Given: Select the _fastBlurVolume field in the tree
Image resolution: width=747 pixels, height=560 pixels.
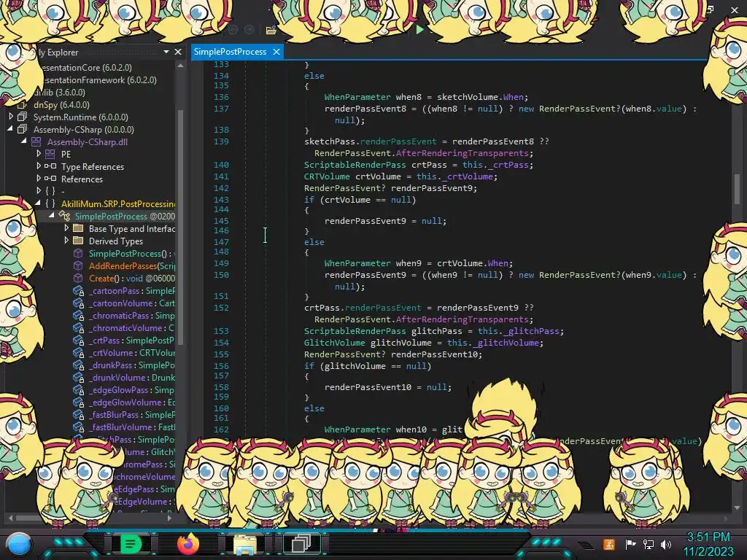Looking at the screenshot, I should (131, 427).
